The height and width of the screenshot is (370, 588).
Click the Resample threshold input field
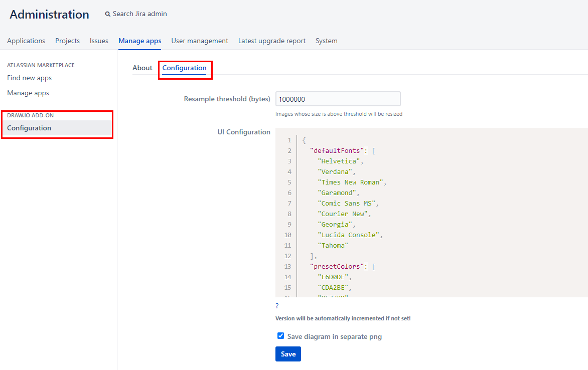point(338,99)
